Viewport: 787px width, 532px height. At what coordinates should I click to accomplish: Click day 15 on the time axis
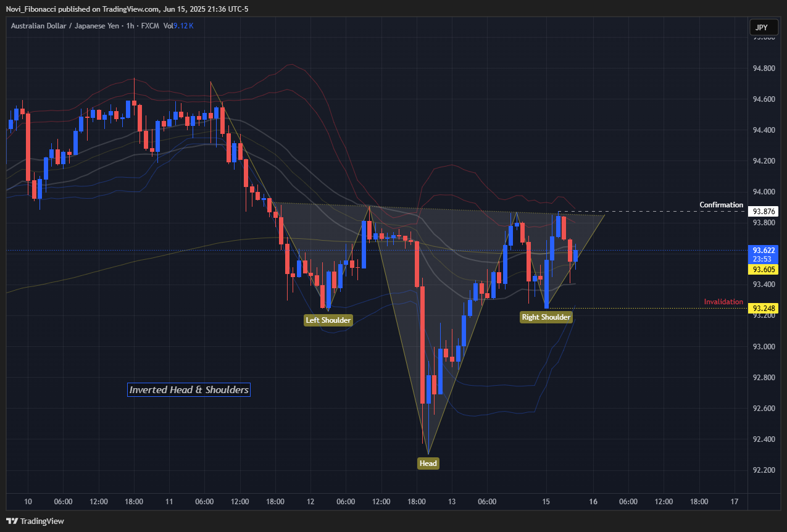[x=546, y=502]
